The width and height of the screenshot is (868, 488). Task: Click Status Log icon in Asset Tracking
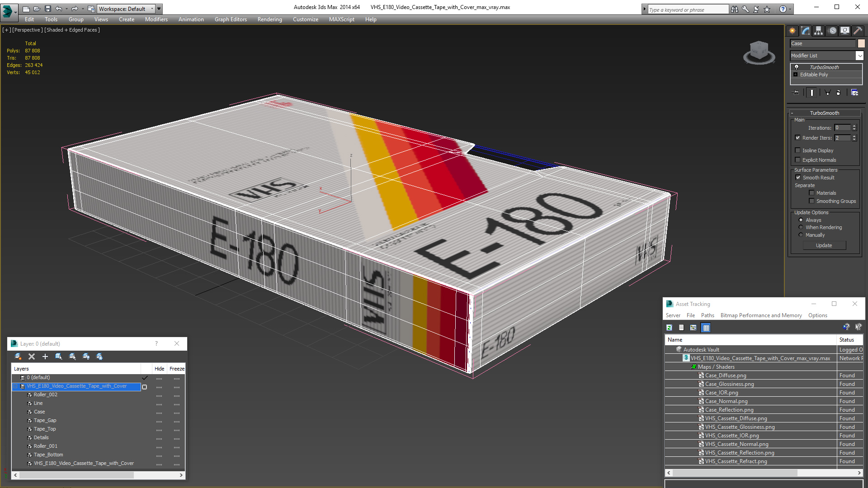click(x=681, y=328)
